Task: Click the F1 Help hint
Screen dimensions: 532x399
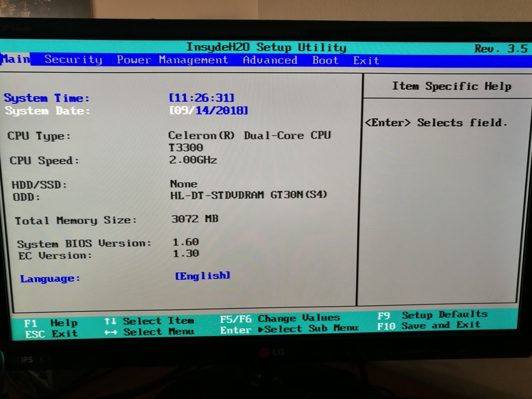Action: (51, 323)
